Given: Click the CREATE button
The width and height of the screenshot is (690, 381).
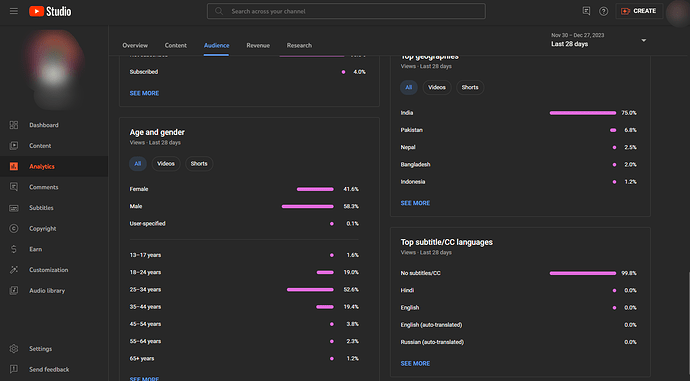Looking at the screenshot, I should 639,11.
